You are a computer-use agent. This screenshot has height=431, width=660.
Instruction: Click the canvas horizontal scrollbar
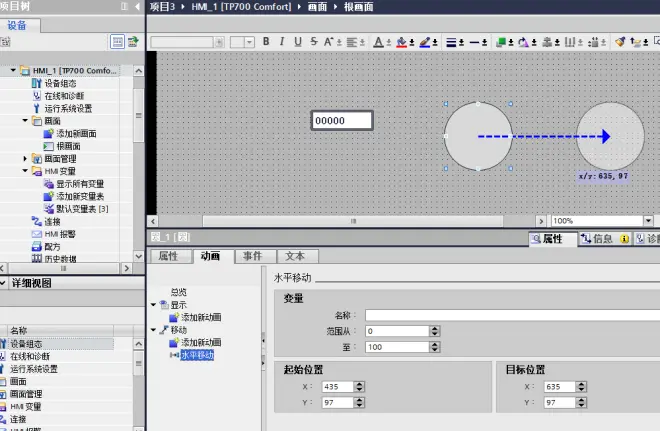(353, 221)
